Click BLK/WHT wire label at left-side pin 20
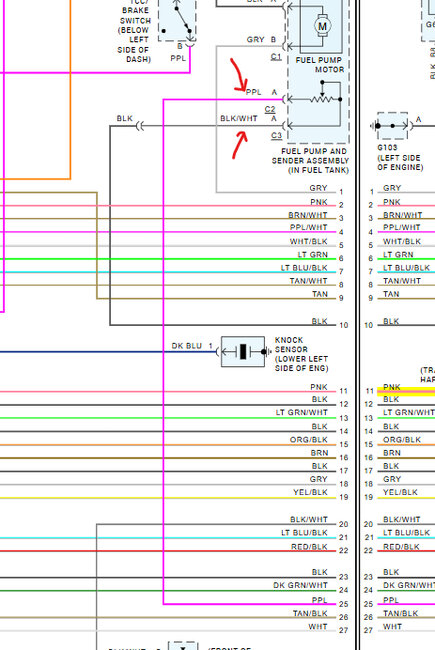This screenshot has width=435, height=650. (x=309, y=519)
